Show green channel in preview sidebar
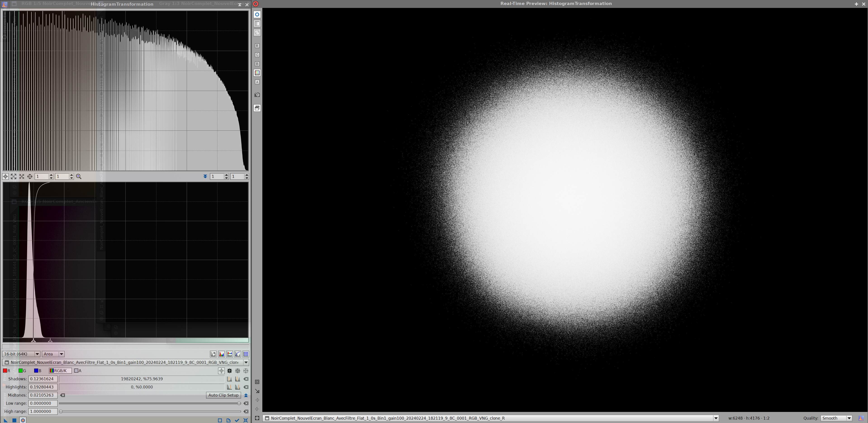The image size is (868, 423). [x=257, y=54]
